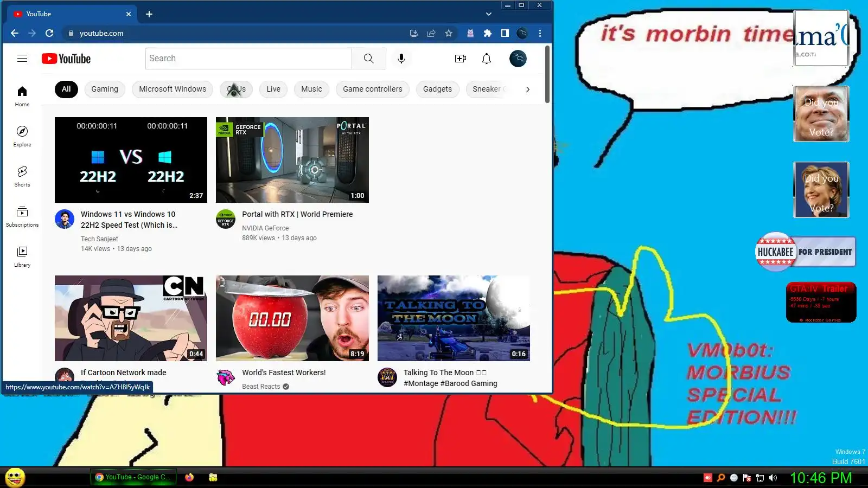The image size is (868, 488).
Task: Open the YouTube notifications bell
Action: (x=487, y=59)
